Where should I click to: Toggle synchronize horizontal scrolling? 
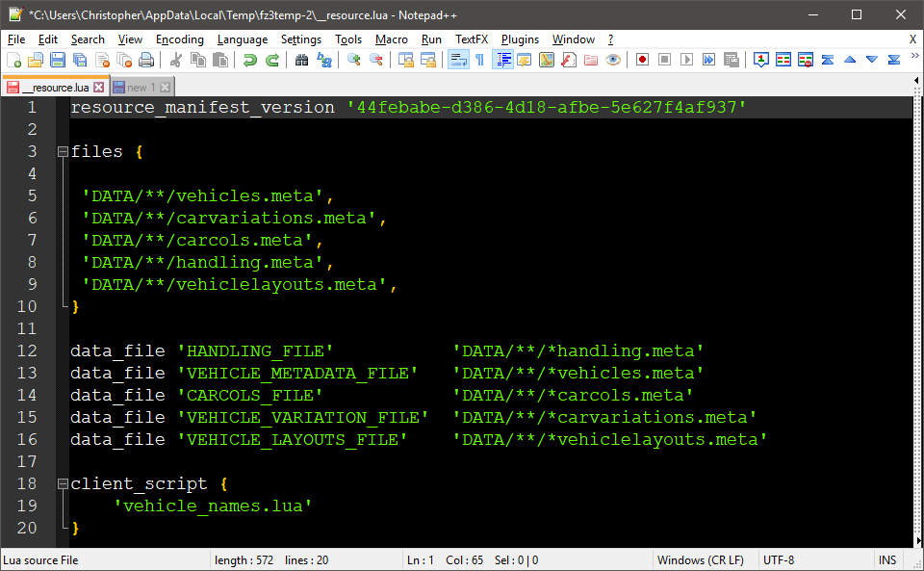(428, 60)
